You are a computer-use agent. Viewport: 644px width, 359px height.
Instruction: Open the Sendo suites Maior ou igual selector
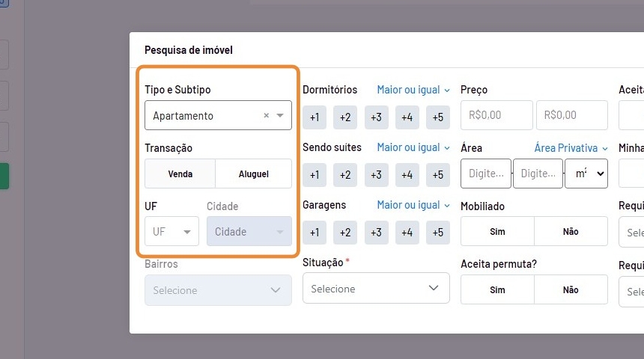(x=413, y=147)
